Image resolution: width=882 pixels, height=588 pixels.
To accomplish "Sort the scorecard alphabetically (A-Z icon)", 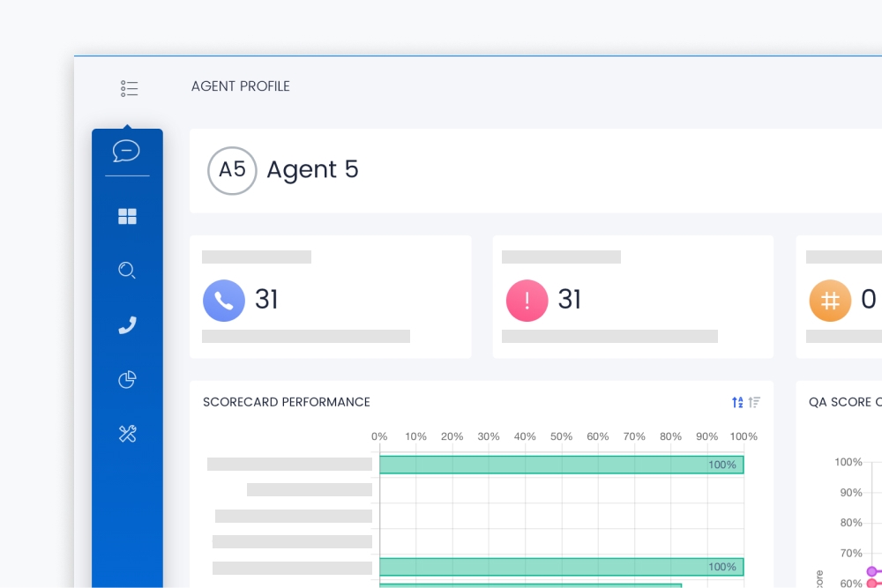I will click(x=737, y=402).
